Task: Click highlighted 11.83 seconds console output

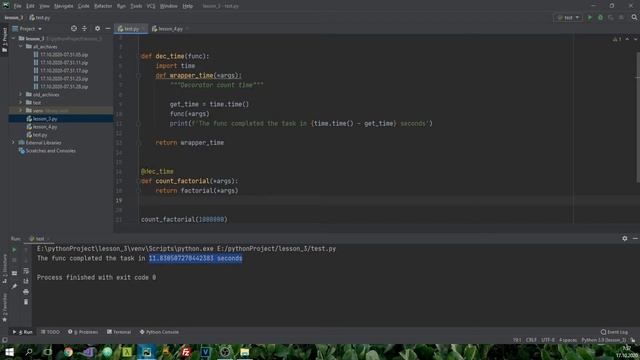Action: (x=196, y=258)
